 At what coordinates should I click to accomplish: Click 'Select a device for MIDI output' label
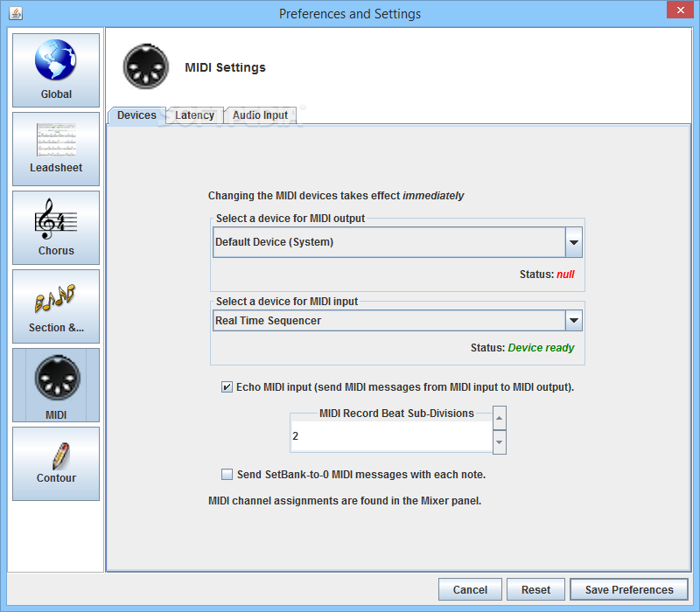[x=290, y=218]
